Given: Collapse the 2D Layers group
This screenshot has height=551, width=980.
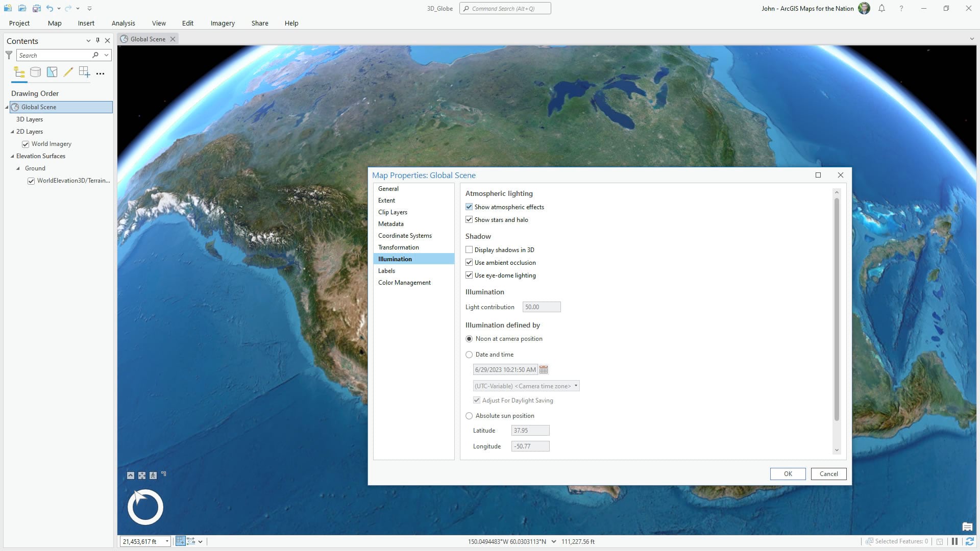Looking at the screenshot, I should pos(12,132).
